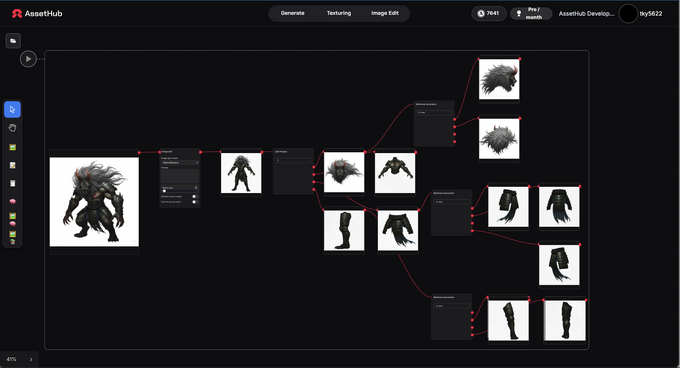Select the hand pan tool
The height and width of the screenshot is (368, 680).
[13, 127]
